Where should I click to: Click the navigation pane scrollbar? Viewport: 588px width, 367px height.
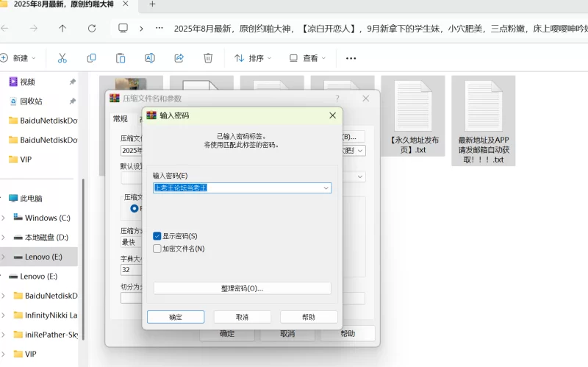coord(83,259)
